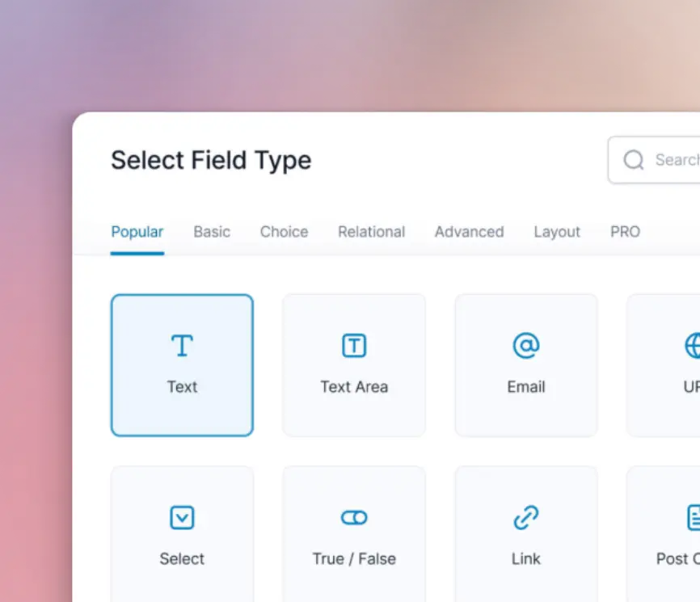Choose the Select dropdown-style icon

click(x=182, y=518)
